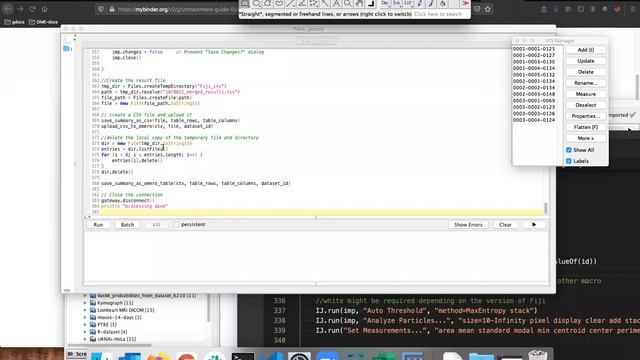Click the OMERO tree horizontal scrollbar
640x360 pixels.
110,345
